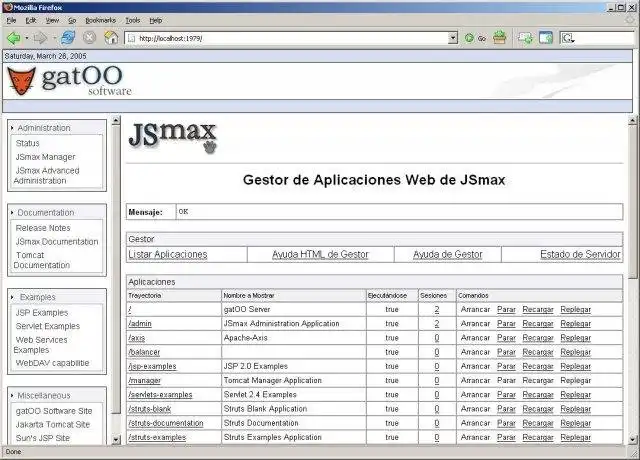Open Ayuda HTML de Gestor link
Image resolution: width=640 pixels, height=460 pixels.
pyautogui.click(x=320, y=254)
